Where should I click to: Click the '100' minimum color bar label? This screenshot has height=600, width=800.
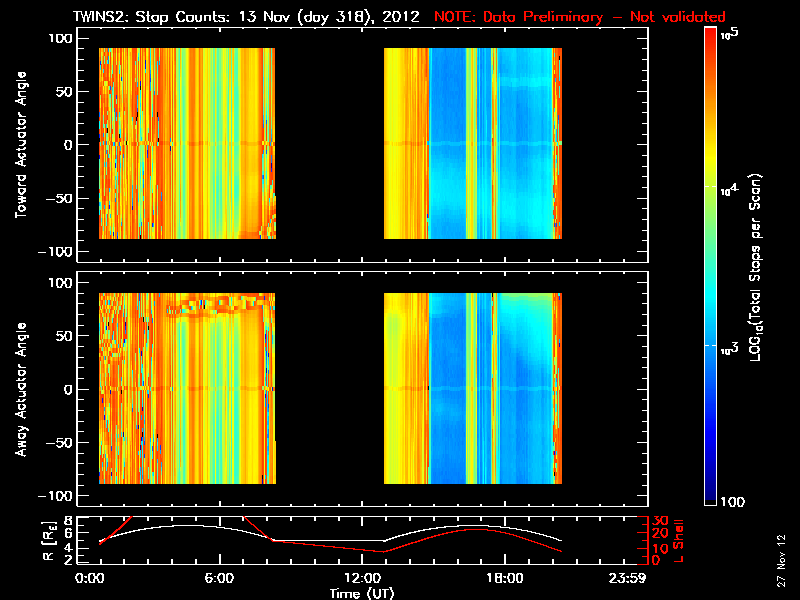pyautogui.click(x=733, y=502)
